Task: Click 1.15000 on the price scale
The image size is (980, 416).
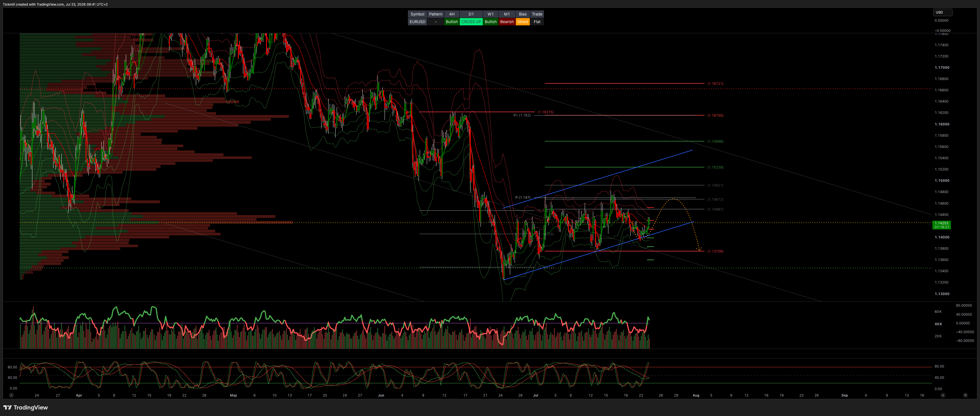Action: point(942,181)
